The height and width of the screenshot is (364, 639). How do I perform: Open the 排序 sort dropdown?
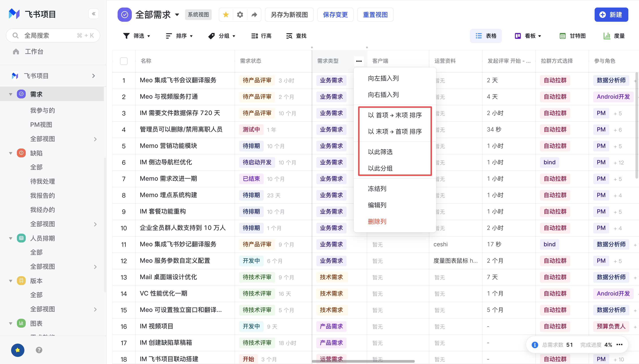179,36
